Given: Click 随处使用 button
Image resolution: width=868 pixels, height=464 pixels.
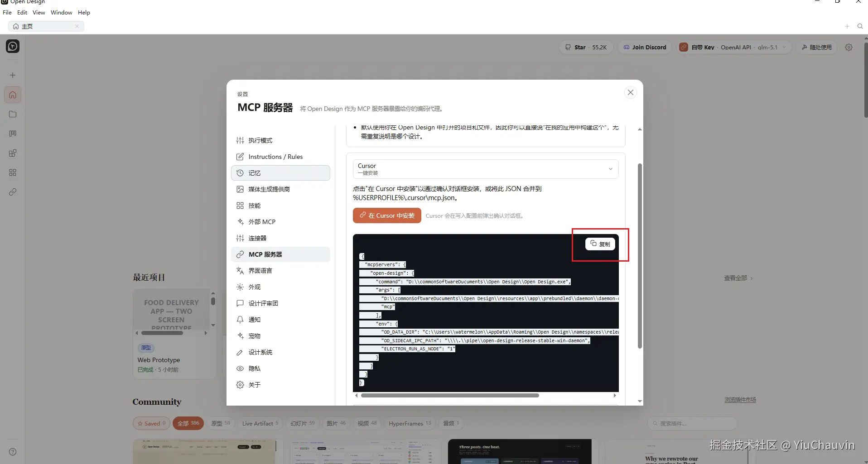Looking at the screenshot, I should coord(817,47).
